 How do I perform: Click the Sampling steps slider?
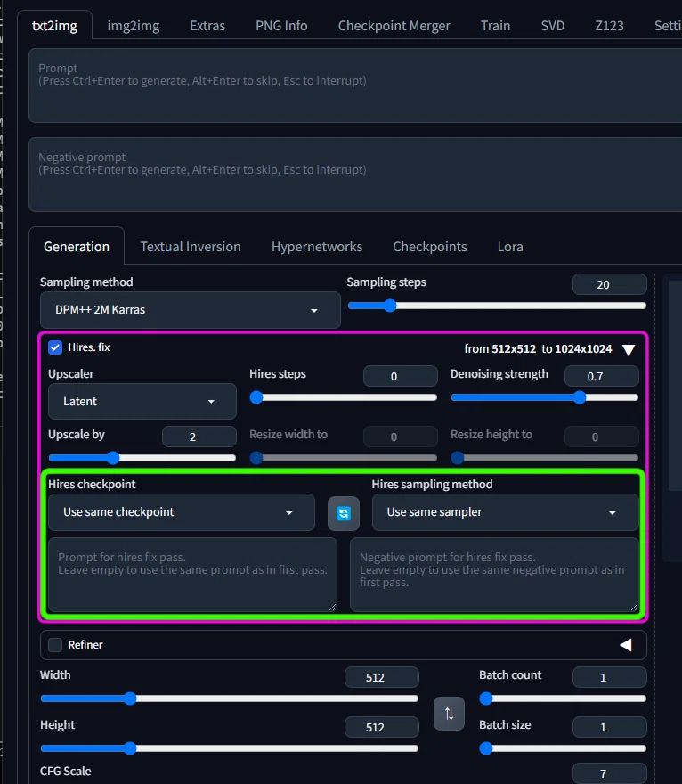click(x=497, y=306)
